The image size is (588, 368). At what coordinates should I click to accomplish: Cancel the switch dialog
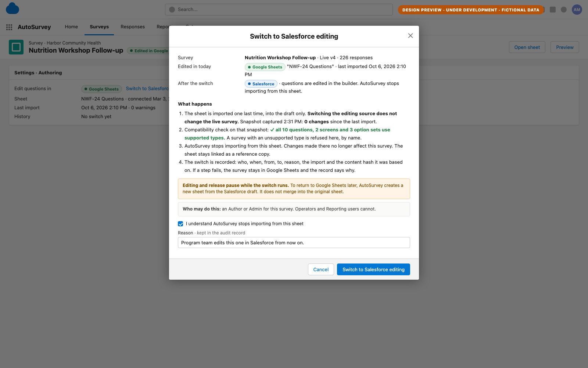[321, 269]
